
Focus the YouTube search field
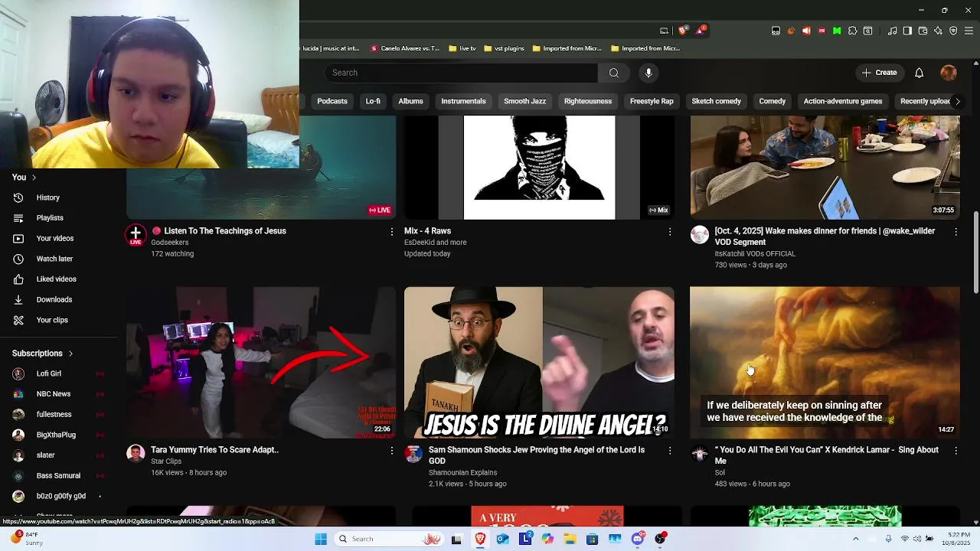tap(461, 73)
